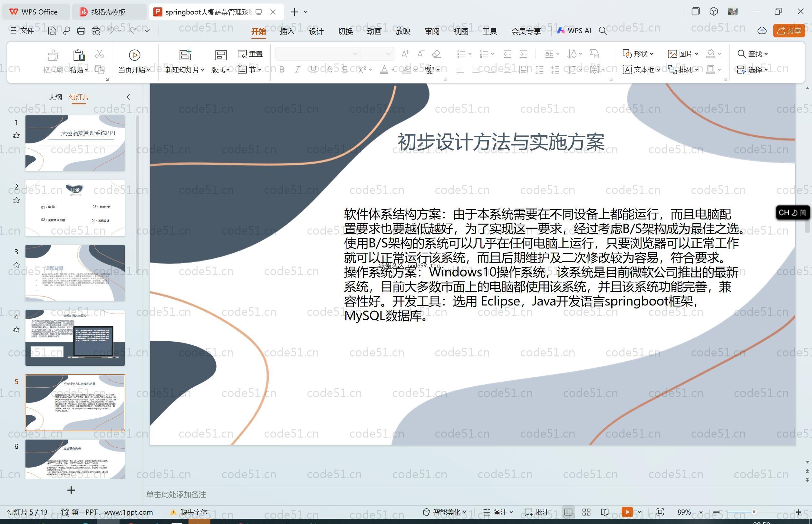Image resolution: width=812 pixels, height=524 pixels.
Task: Switch to the Transitions (切换) ribbon tab
Action: [345, 31]
